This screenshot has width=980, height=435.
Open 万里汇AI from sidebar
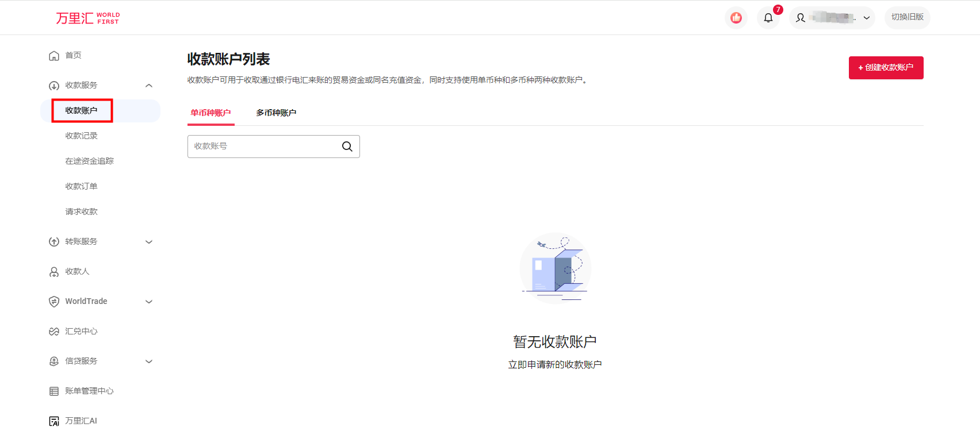tap(81, 421)
